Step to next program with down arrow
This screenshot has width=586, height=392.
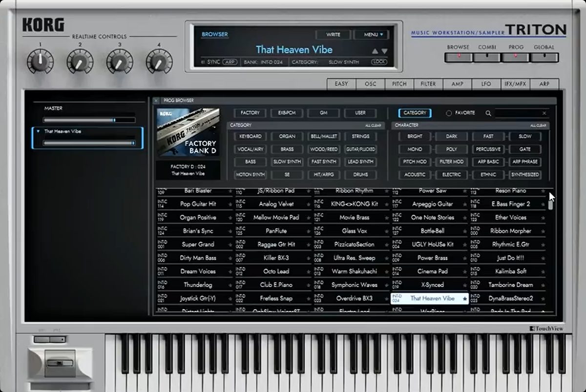[x=384, y=51]
